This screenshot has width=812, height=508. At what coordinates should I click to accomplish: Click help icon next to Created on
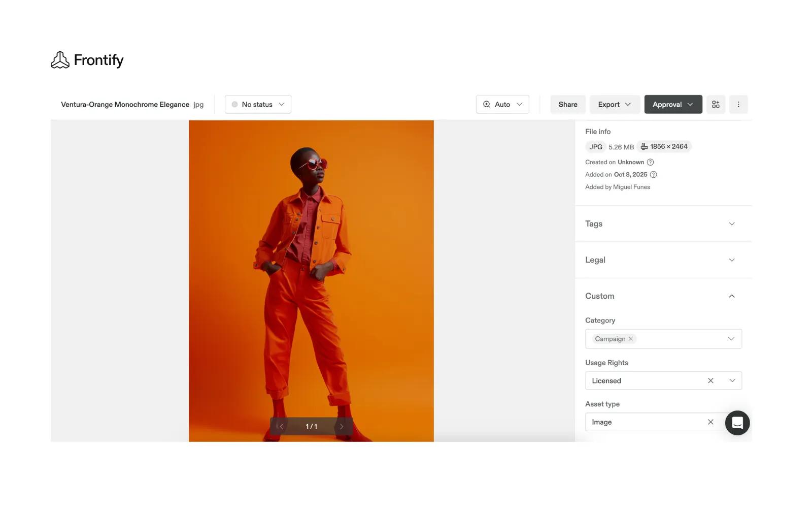coord(650,162)
